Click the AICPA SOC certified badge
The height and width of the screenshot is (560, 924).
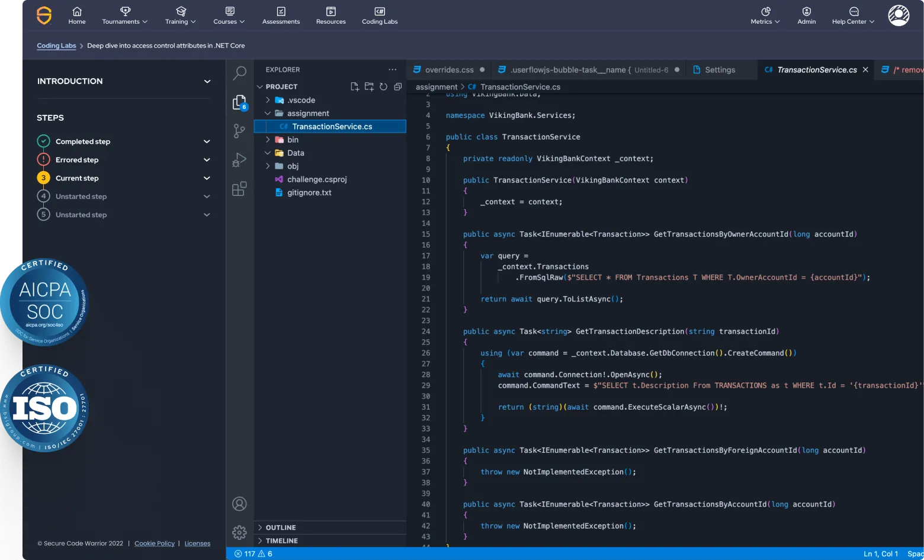click(45, 302)
